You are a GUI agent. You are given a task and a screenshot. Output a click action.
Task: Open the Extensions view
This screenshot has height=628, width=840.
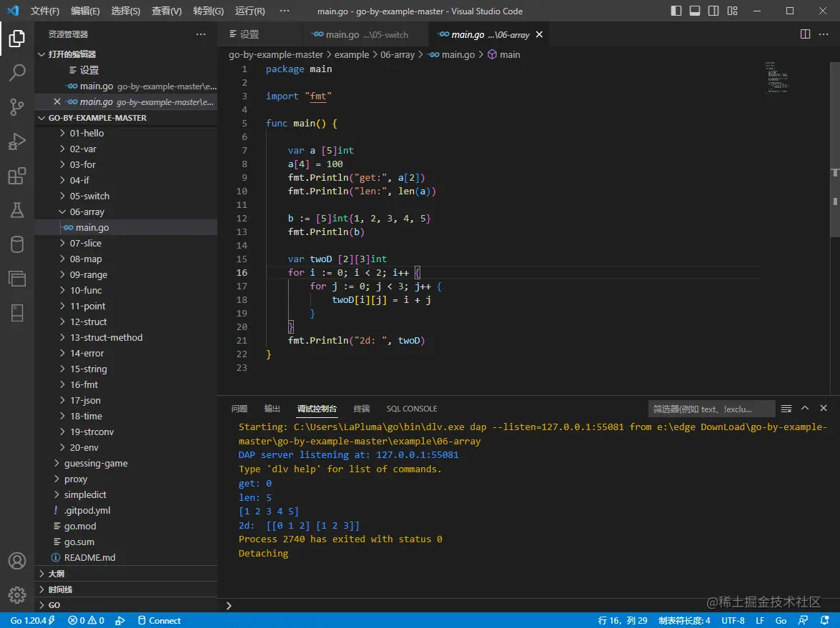click(x=17, y=176)
